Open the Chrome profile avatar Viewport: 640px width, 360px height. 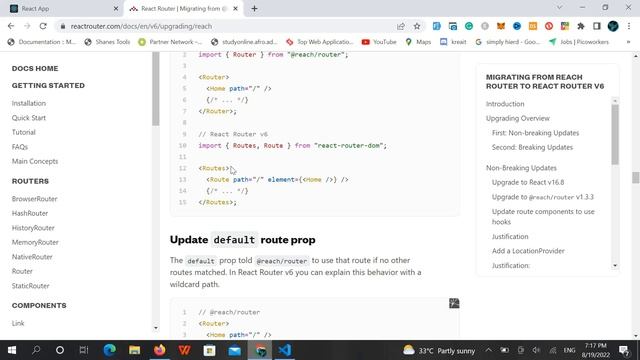[x=613, y=26]
